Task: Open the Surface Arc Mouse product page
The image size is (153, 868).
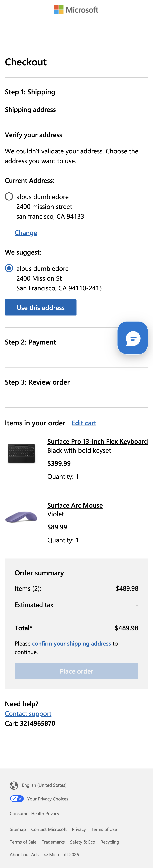Action: coord(75,505)
